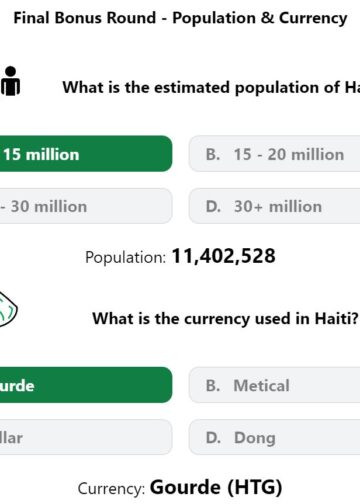This screenshot has height=504, width=360.
Task: Click the person population icon
Action: (10, 81)
